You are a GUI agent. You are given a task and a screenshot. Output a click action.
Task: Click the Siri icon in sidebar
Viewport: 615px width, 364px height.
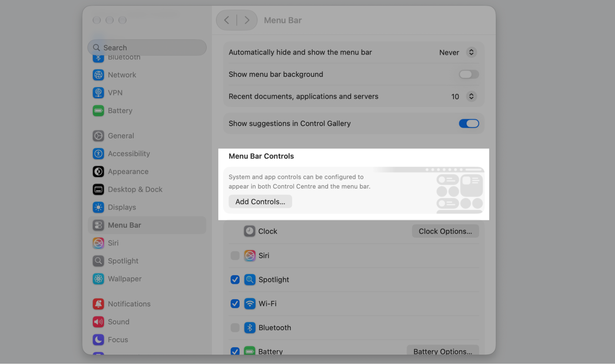point(98,243)
